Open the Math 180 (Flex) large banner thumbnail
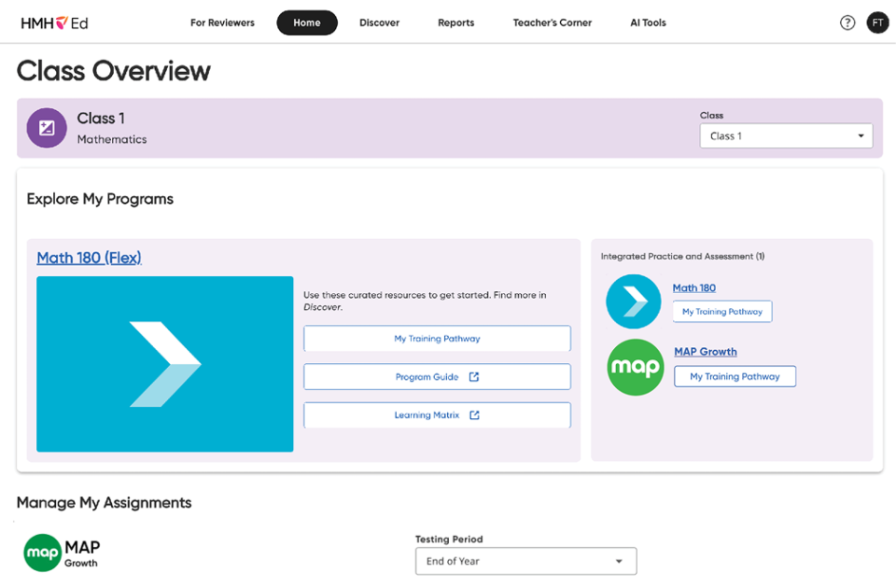This screenshot has width=896, height=588. coord(164,364)
